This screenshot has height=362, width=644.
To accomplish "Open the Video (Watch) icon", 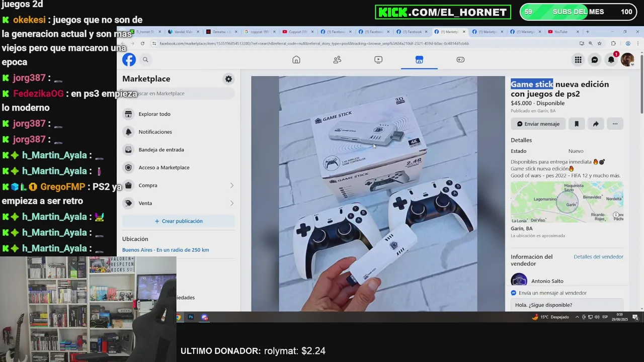I will point(378,60).
